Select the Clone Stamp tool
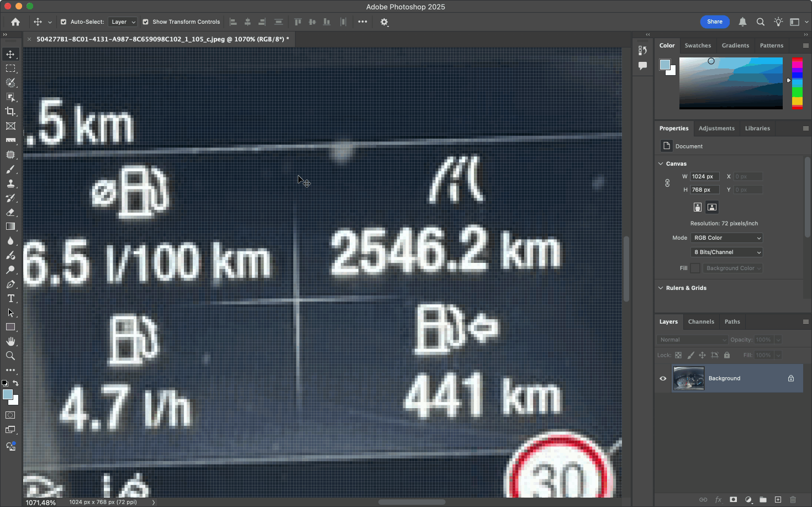 pos(10,184)
